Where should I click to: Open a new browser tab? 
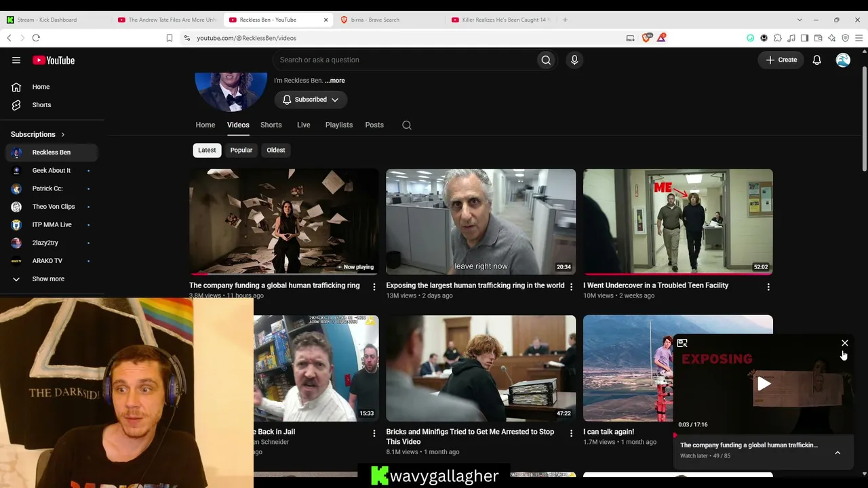[x=565, y=20]
